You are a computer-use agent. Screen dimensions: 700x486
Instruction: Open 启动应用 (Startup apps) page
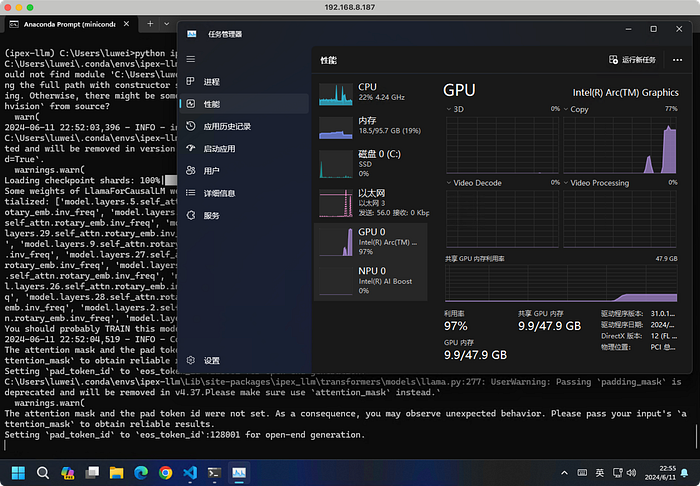pos(244,149)
